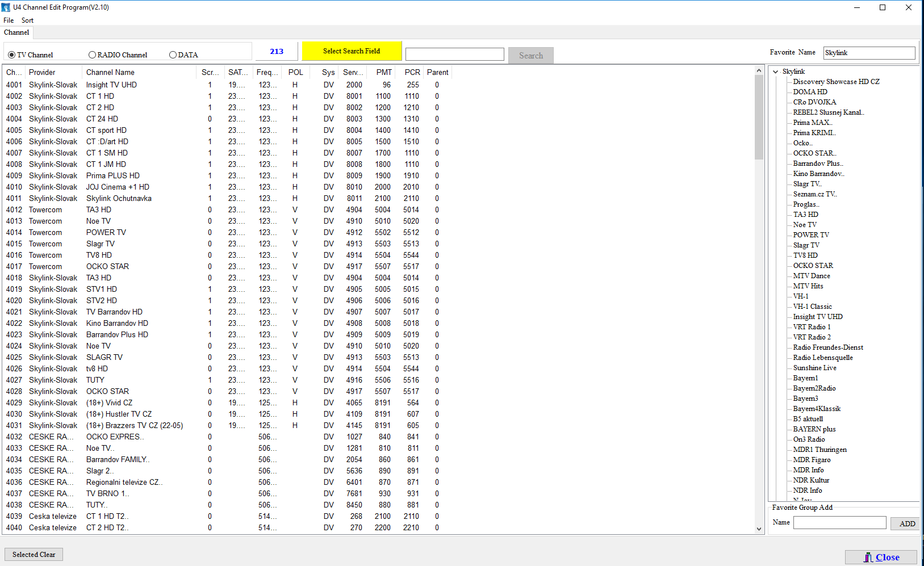This screenshot has height=566, width=924.
Task: Select Insight TV UHD channel row
Action: [x=111, y=85]
